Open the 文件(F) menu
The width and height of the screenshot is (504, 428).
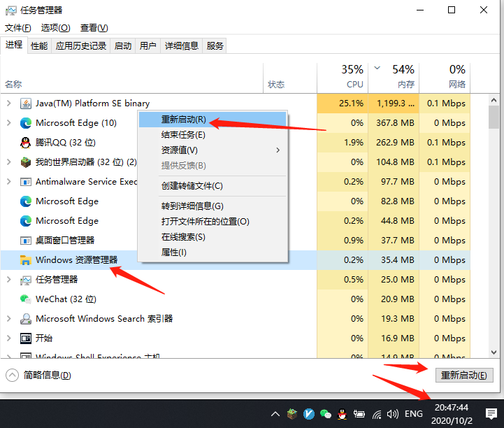click(18, 28)
